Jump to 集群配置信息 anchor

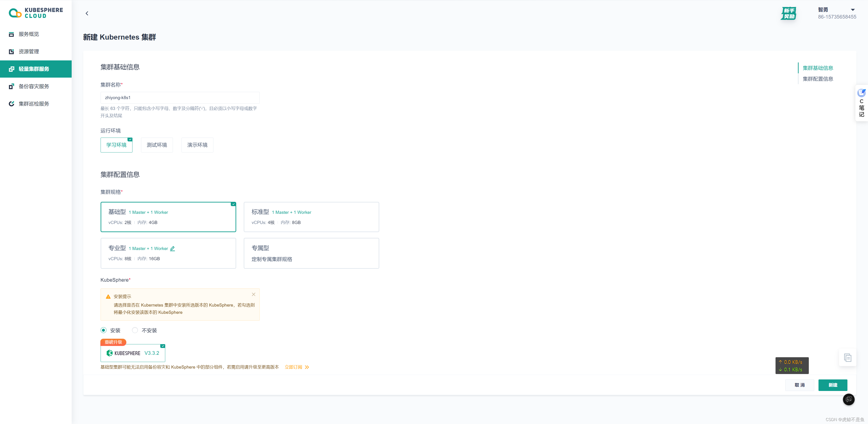click(x=818, y=79)
